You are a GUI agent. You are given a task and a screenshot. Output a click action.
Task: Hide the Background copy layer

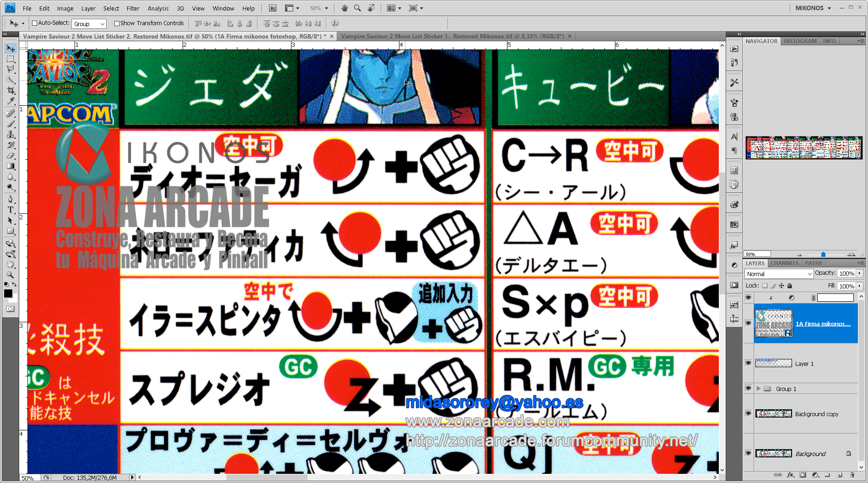pyautogui.click(x=749, y=413)
